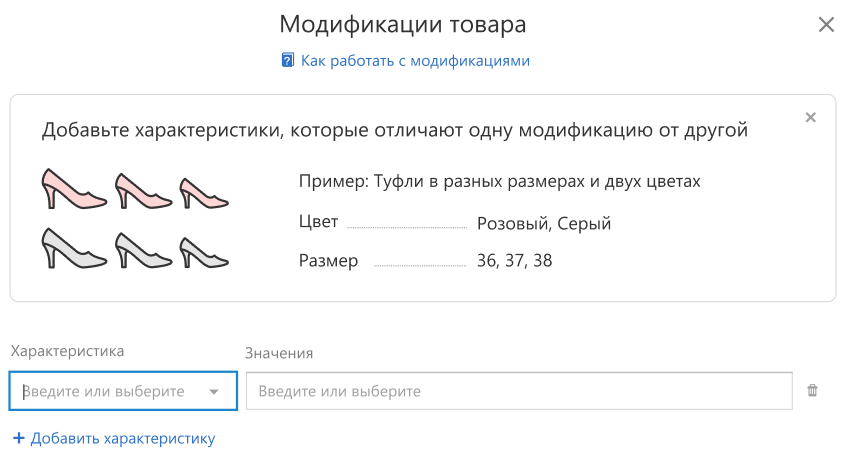Click the largest pink shoe illustration
Image resolution: width=846 pixels, height=468 pixels.
74,188
